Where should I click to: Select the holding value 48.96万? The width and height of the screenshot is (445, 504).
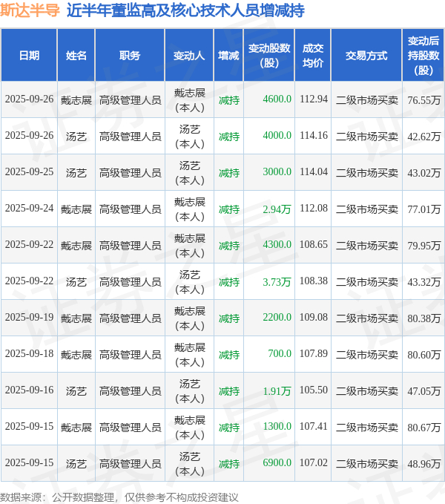click(x=423, y=463)
